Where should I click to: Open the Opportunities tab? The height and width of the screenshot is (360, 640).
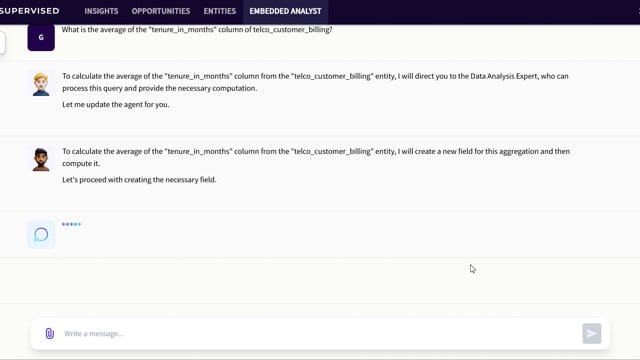point(161,11)
